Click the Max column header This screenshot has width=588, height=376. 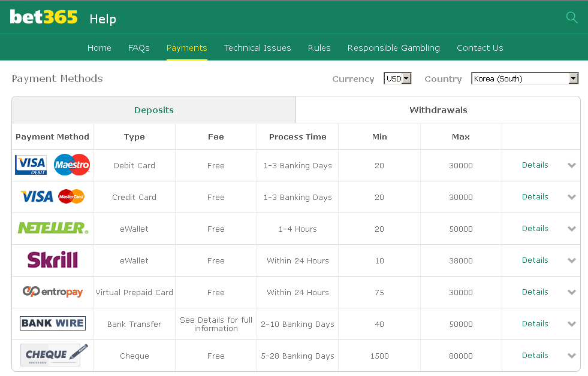tap(461, 137)
